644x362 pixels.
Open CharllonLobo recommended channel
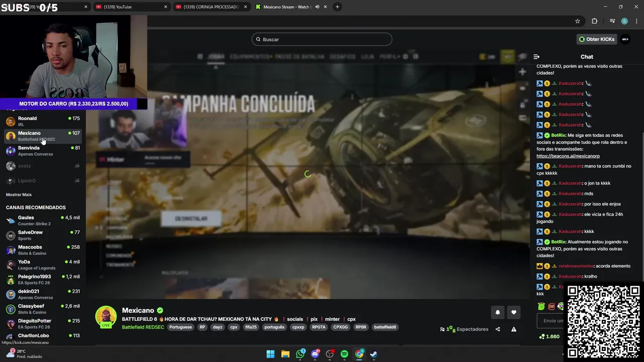point(43,337)
